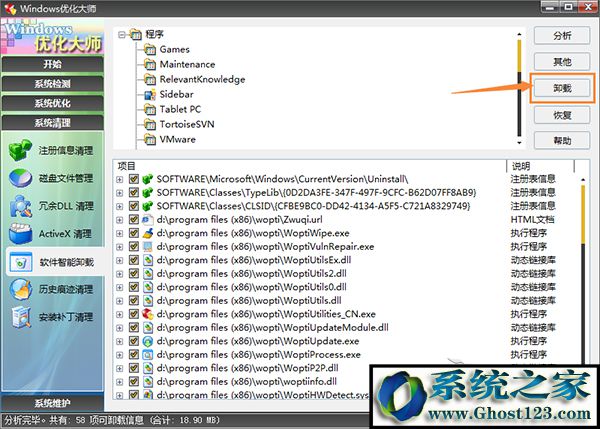
Task: Open 历史痕迹清理 history icon
Action: click(x=21, y=291)
